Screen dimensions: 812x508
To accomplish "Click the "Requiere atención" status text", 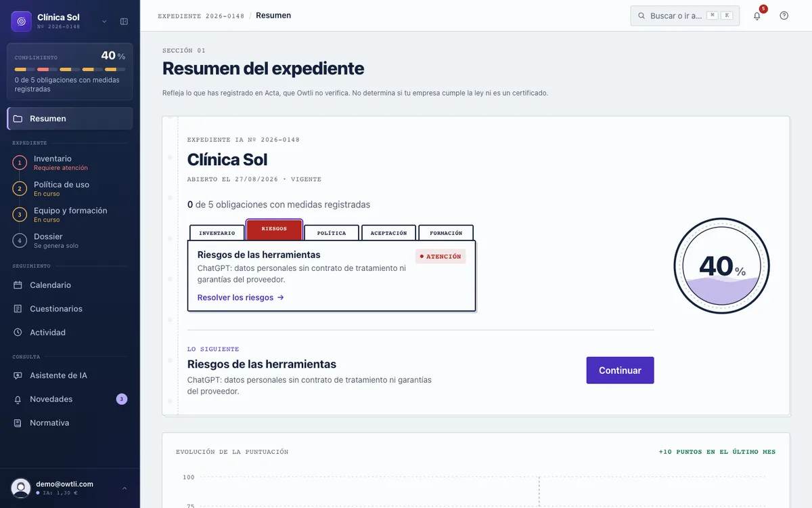I will click(61, 168).
